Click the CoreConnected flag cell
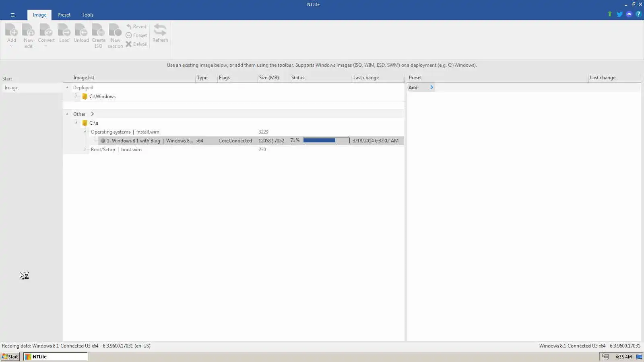The width and height of the screenshot is (644, 362). coord(235,141)
